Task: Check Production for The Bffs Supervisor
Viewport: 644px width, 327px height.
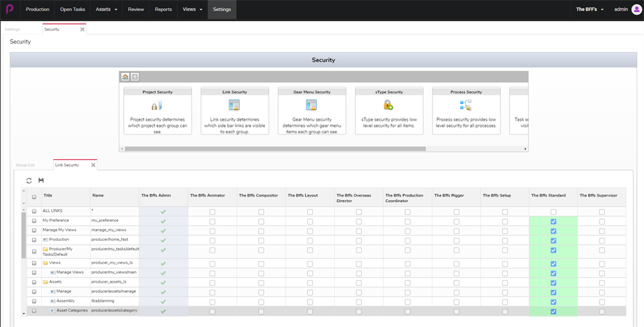Action: point(602,240)
